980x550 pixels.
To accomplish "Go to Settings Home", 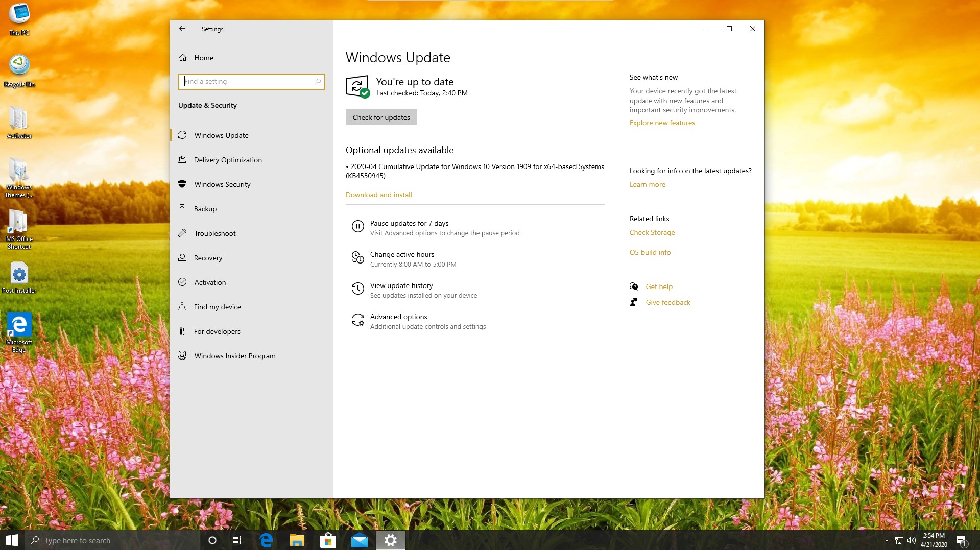I will point(204,58).
